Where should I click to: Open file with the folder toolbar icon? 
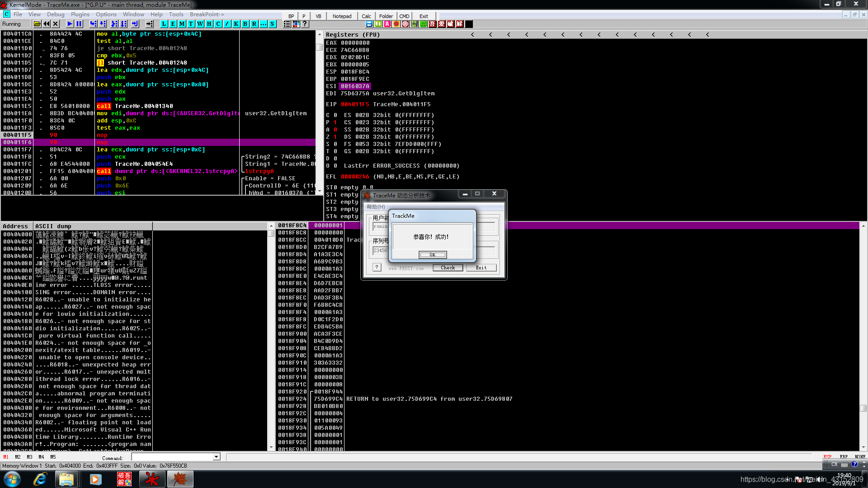pyautogui.click(x=37, y=24)
